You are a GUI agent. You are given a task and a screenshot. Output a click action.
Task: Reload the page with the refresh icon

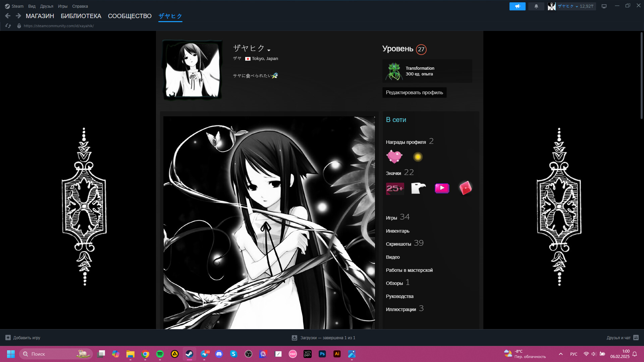(8, 26)
